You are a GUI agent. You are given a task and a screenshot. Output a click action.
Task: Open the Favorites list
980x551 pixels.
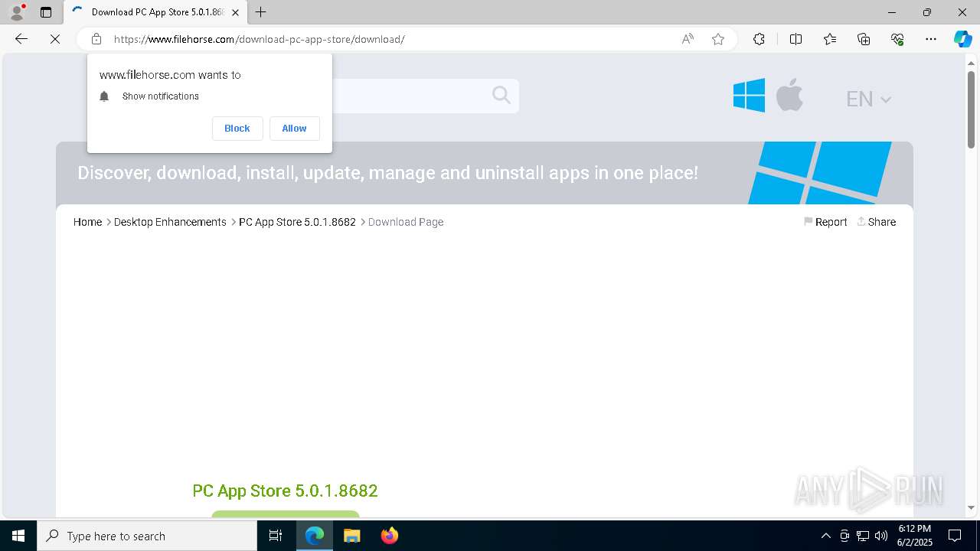click(830, 39)
